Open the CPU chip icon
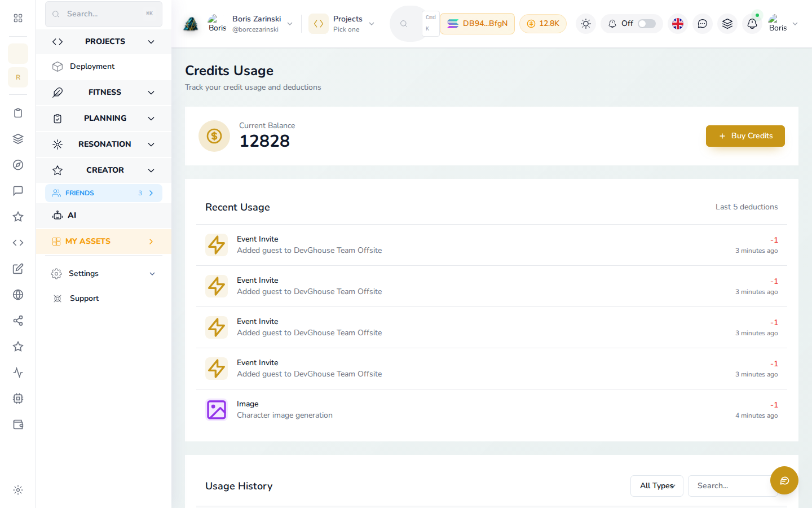 [x=18, y=398]
